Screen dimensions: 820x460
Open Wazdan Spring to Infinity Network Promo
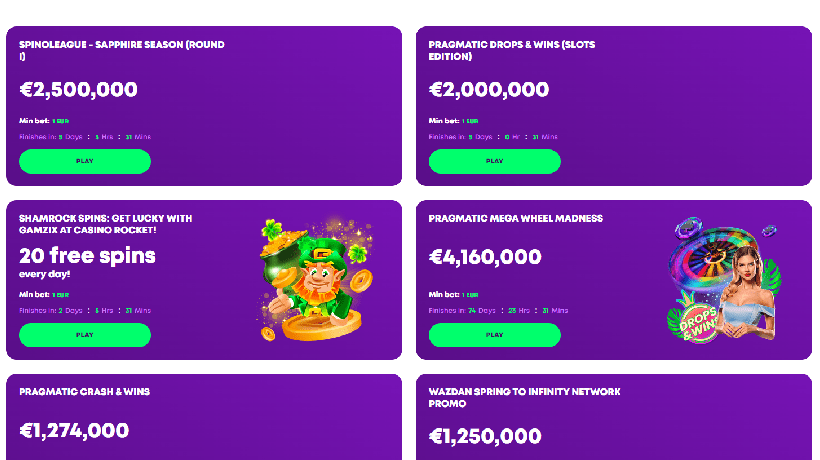click(x=524, y=398)
